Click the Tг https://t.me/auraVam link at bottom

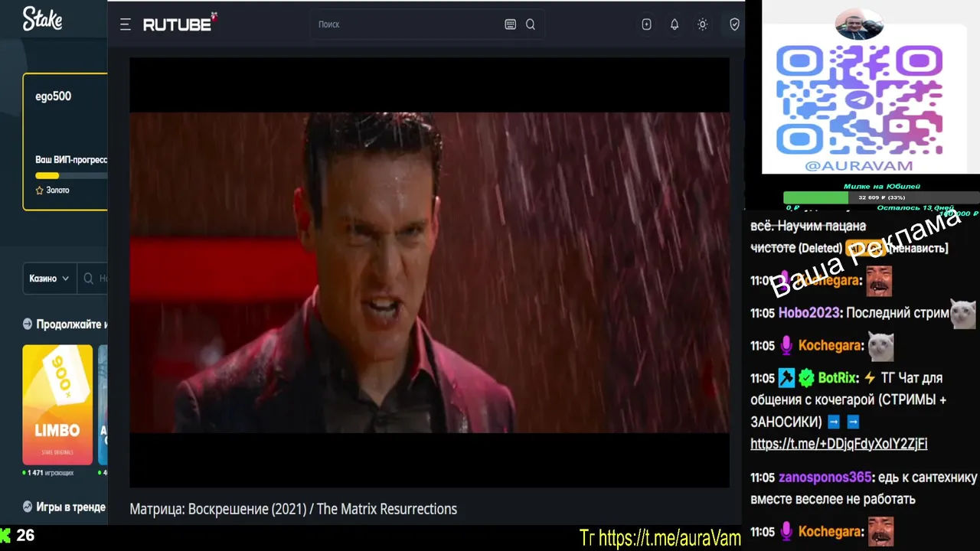point(660,538)
